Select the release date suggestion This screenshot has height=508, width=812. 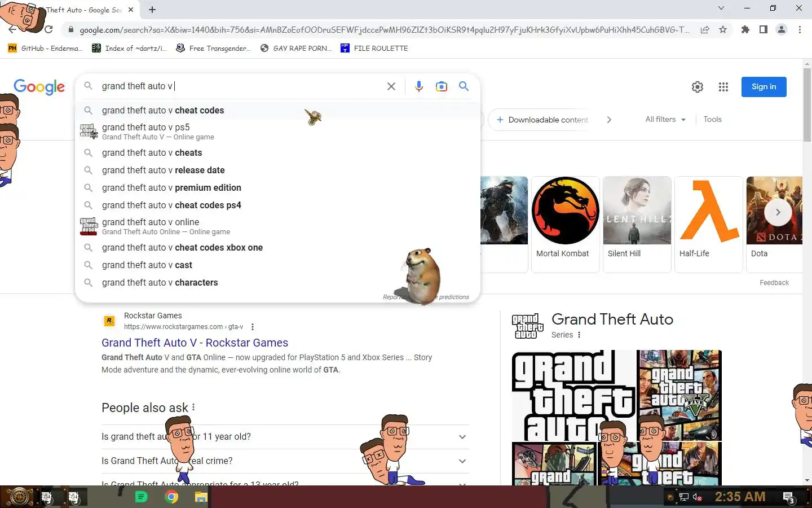coord(277,170)
